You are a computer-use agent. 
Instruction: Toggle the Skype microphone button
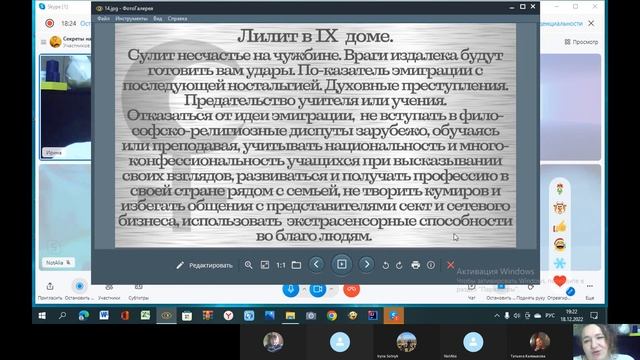[x=291, y=290]
